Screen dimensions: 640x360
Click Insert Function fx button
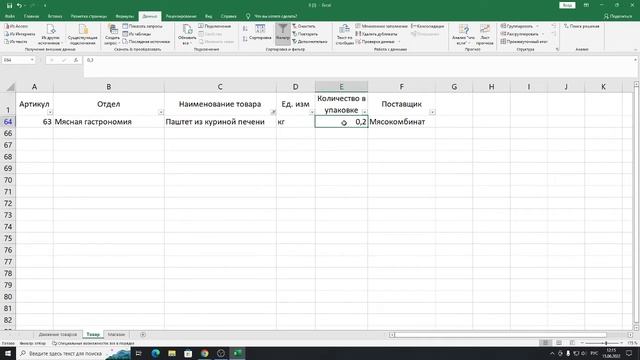click(x=76, y=60)
